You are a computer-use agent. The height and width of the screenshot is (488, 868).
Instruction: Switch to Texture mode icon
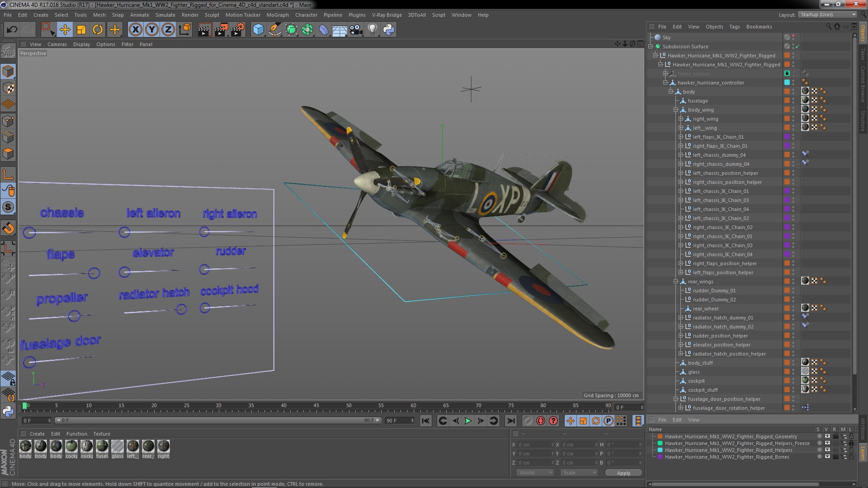coord(8,88)
